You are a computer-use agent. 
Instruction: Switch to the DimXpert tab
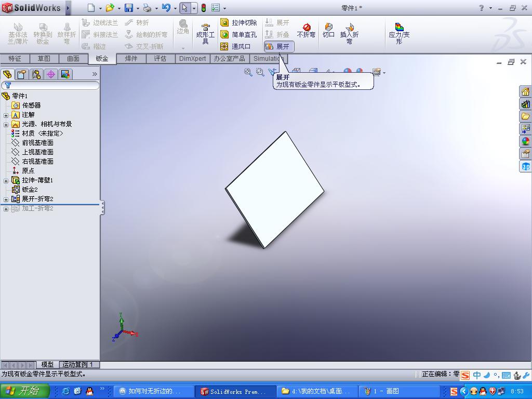click(192, 59)
